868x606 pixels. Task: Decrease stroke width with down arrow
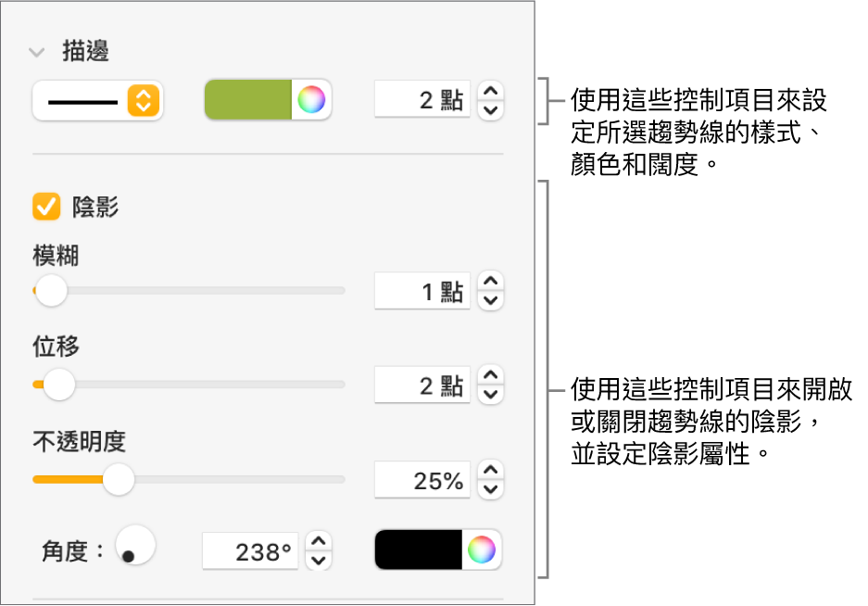pos(491,111)
